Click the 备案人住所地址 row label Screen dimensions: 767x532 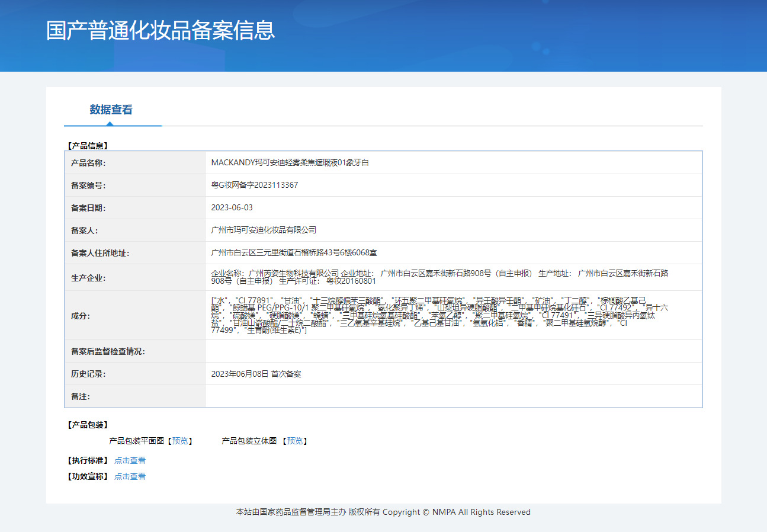click(100, 253)
